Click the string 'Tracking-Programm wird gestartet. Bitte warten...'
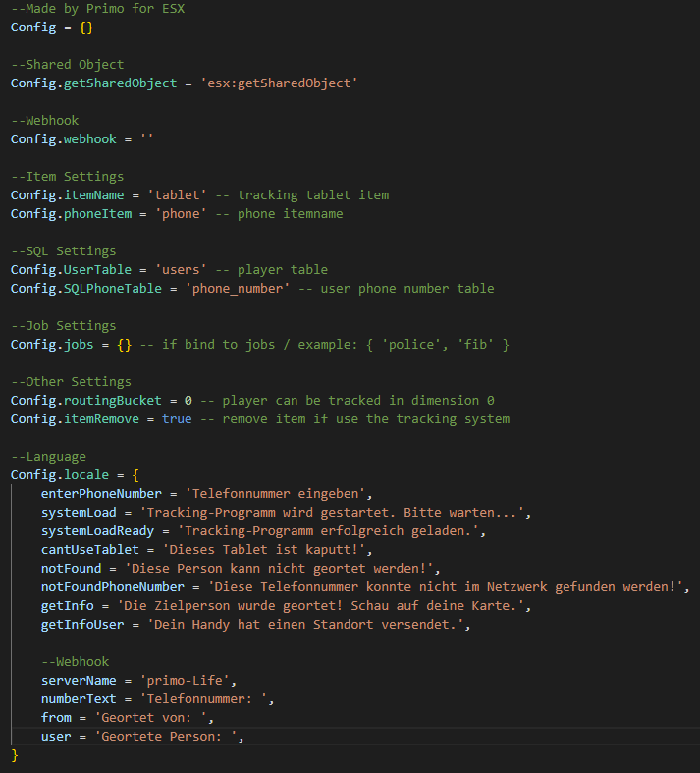This screenshot has width=700, height=773. click(x=332, y=512)
